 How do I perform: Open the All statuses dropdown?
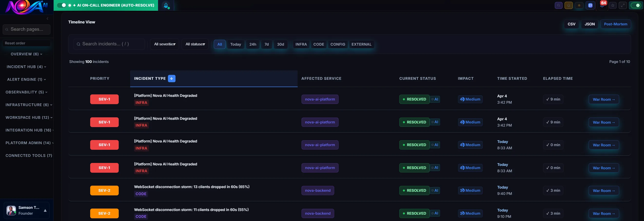pyautogui.click(x=195, y=44)
